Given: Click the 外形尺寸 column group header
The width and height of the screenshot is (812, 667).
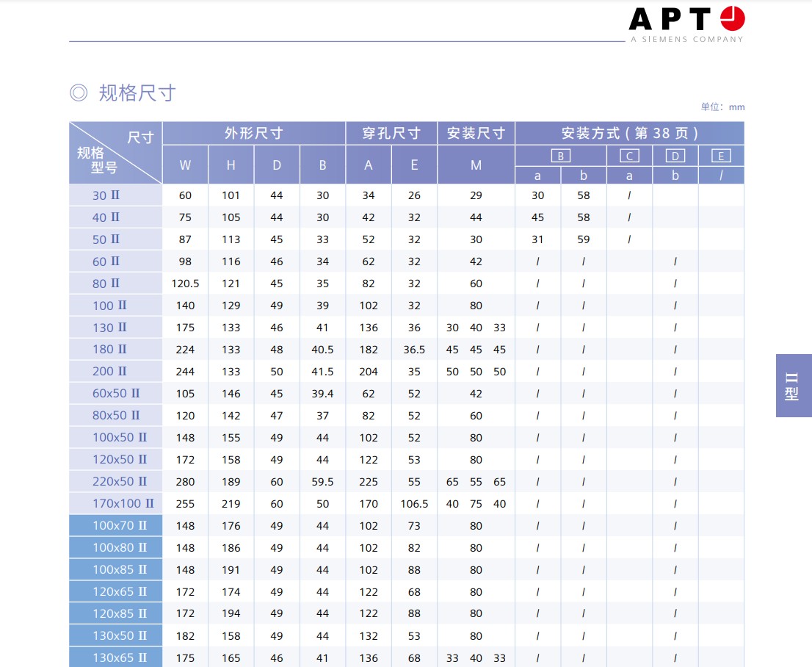Looking at the screenshot, I should pos(253,133).
